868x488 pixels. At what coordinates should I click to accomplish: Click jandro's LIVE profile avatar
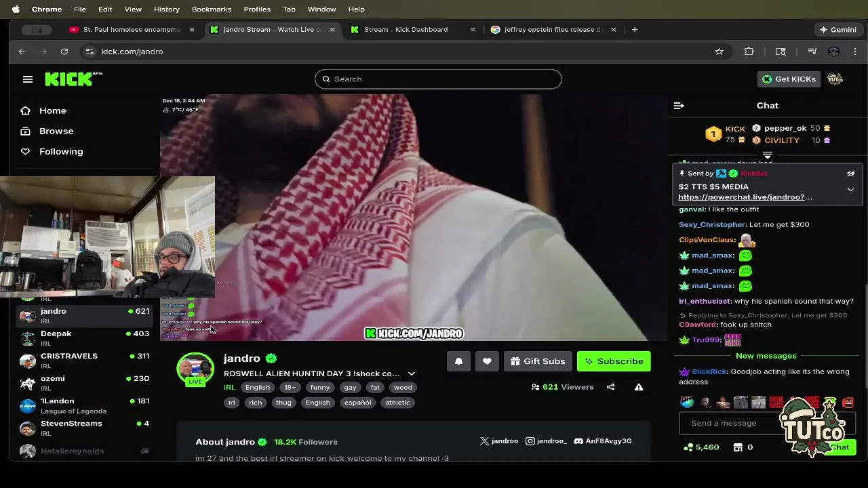click(x=195, y=369)
